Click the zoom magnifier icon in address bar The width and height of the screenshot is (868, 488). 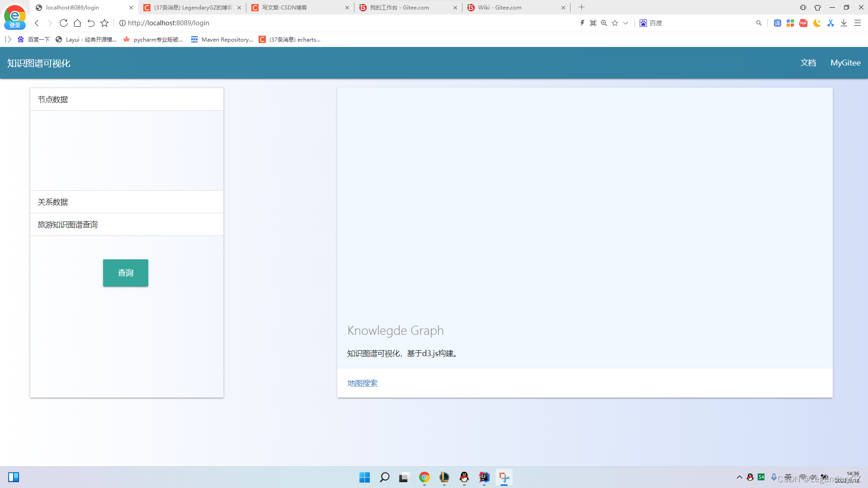(x=604, y=23)
